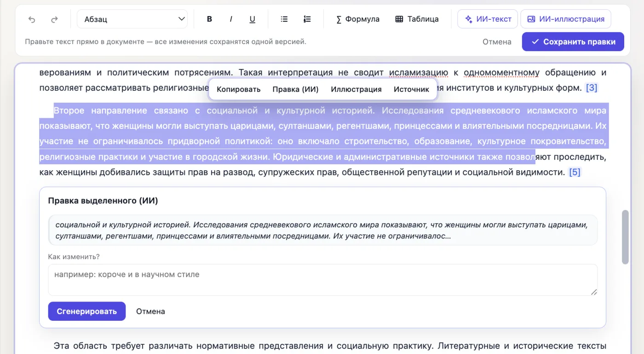Viewport: 644px width, 354px height.
Task: Open citation reference [5]
Action: [x=575, y=172]
